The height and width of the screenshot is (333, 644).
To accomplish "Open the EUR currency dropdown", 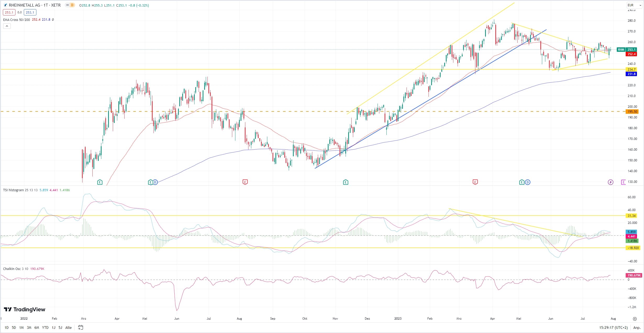I will pos(634,5).
